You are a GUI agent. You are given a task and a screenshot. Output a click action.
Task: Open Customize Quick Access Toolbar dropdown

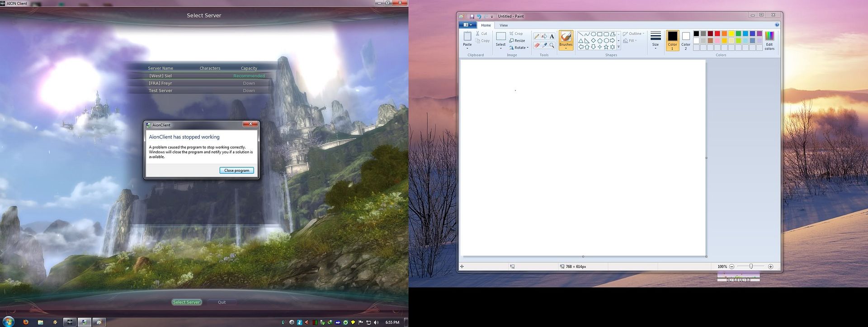(492, 16)
